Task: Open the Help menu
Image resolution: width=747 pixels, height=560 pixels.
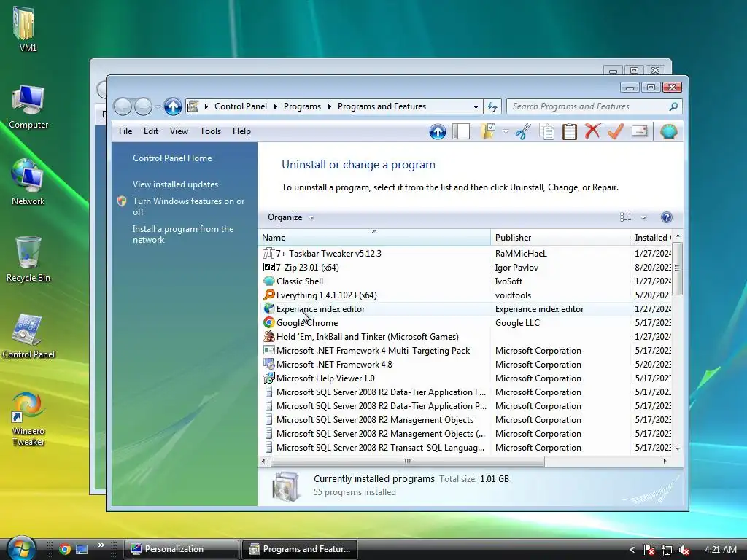Action: tap(241, 131)
